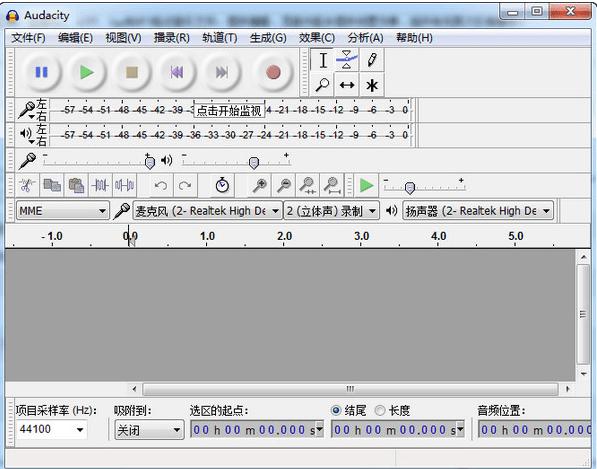The height and width of the screenshot is (469, 597).
Task: Click the Paste clipboard icon
Action: click(x=76, y=185)
